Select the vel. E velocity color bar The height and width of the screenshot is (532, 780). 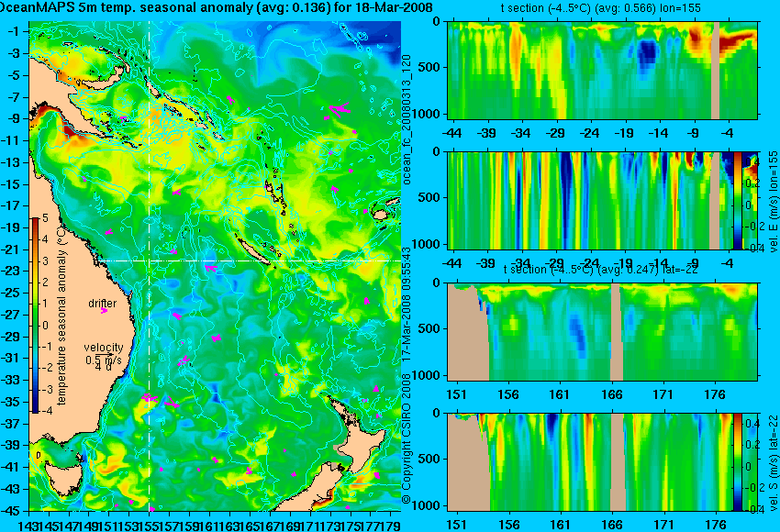[x=737, y=200]
